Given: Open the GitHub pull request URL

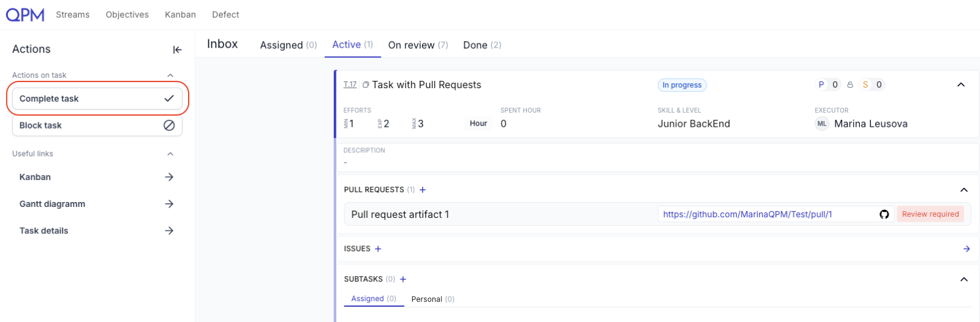Looking at the screenshot, I should (x=747, y=214).
